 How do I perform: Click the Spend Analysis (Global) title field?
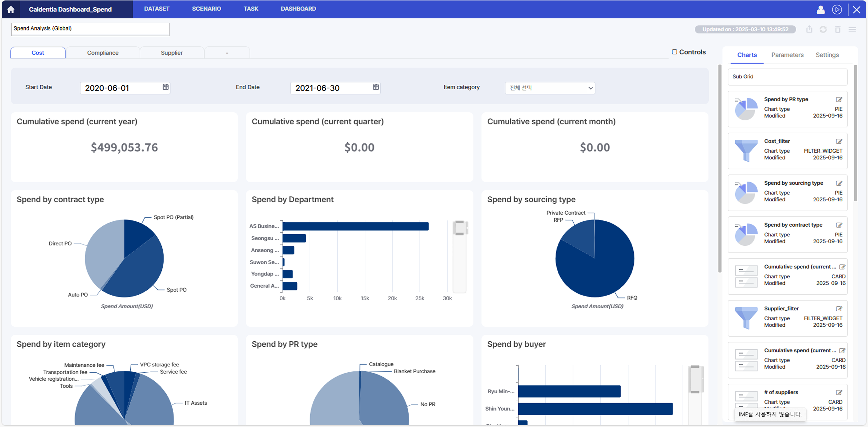90,29
